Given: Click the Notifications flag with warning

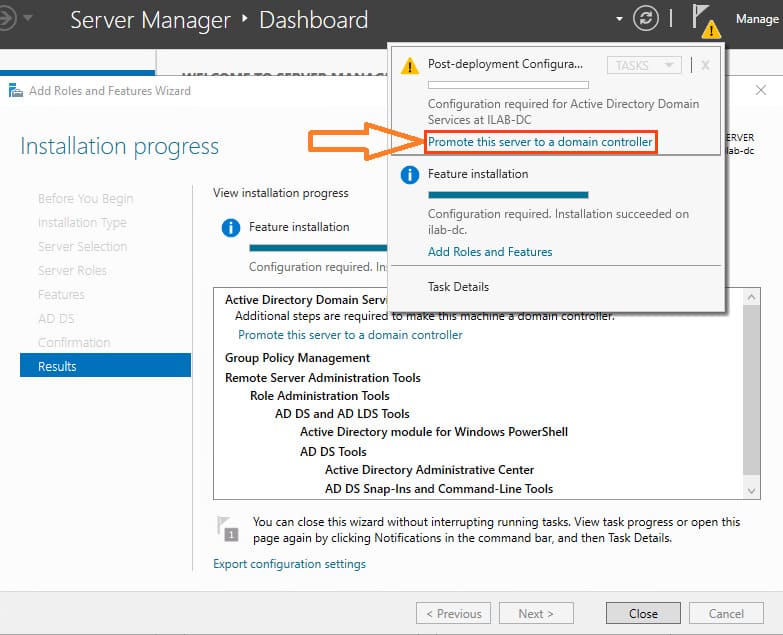Looking at the screenshot, I should click(x=705, y=20).
